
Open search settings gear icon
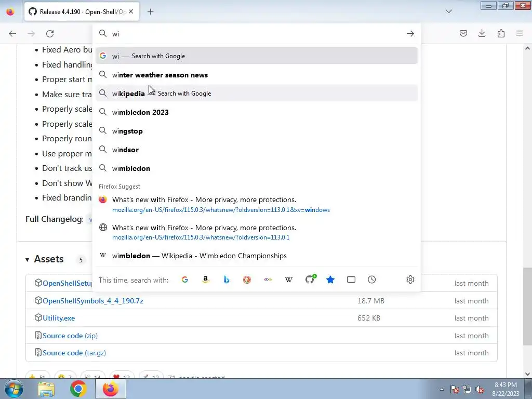[410, 280]
